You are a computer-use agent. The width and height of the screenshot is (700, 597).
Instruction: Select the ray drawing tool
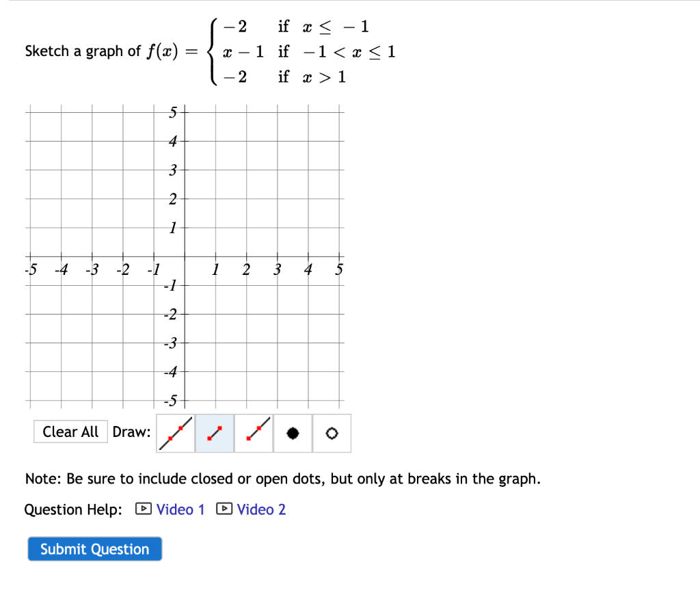253,433
